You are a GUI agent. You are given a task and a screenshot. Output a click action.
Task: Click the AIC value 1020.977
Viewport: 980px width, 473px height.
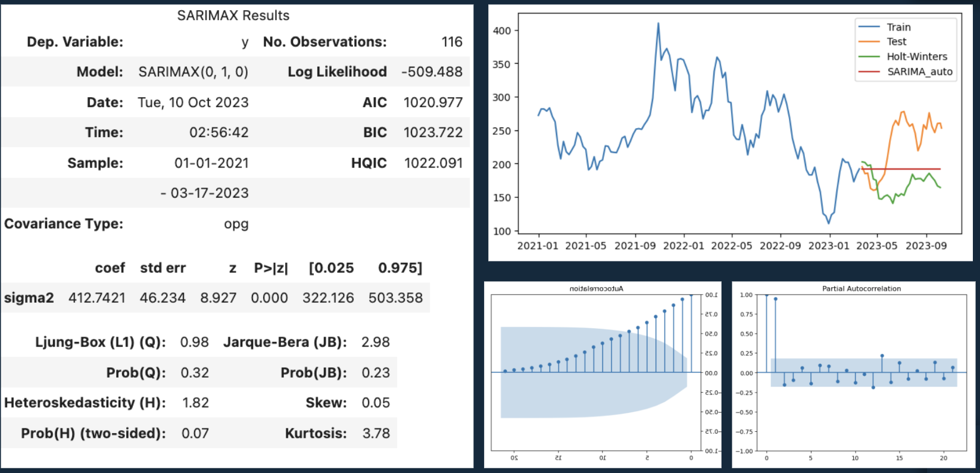pos(433,102)
